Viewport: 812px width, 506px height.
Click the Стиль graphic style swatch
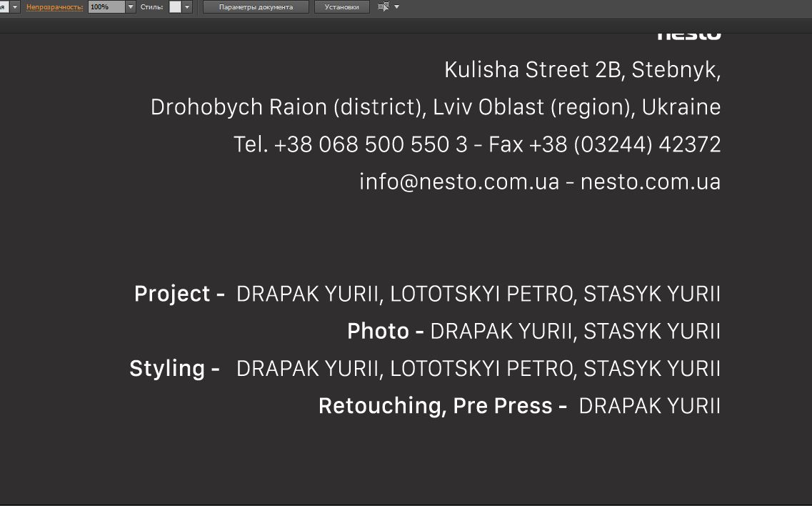tap(175, 7)
